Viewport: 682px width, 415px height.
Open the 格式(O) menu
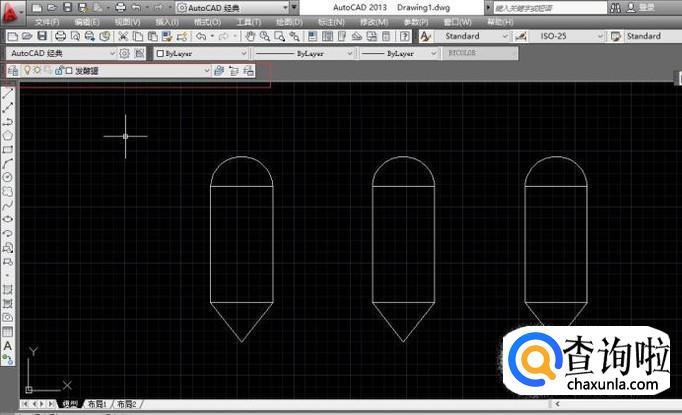coord(208,21)
